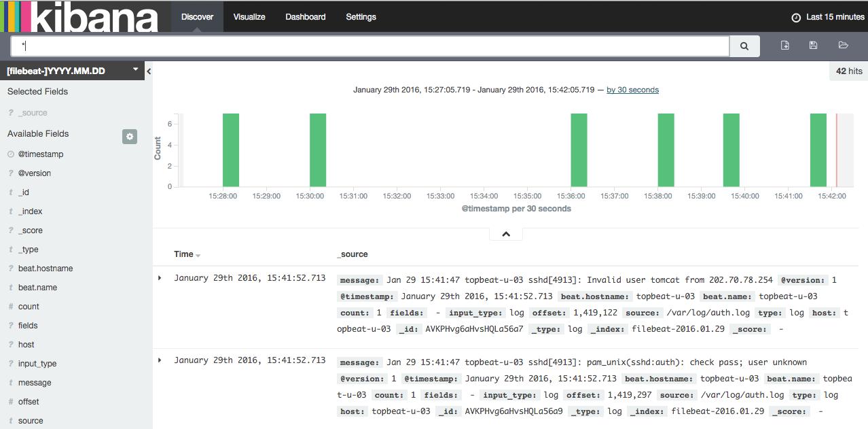Select the beat.hostname field in the sidebar

46,269
